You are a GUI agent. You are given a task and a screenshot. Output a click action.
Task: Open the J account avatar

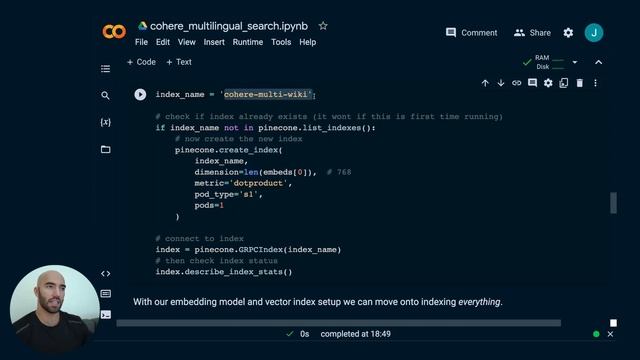click(593, 33)
